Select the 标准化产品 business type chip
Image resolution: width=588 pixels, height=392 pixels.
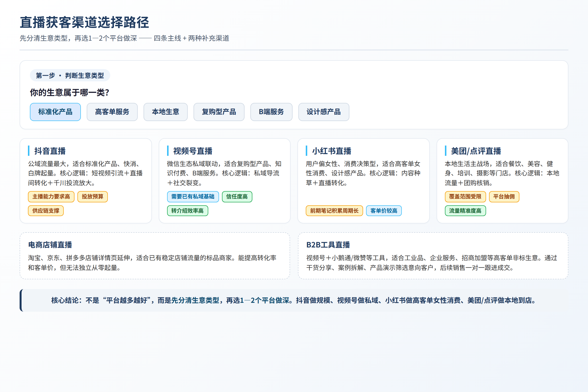[x=55, y=112]
